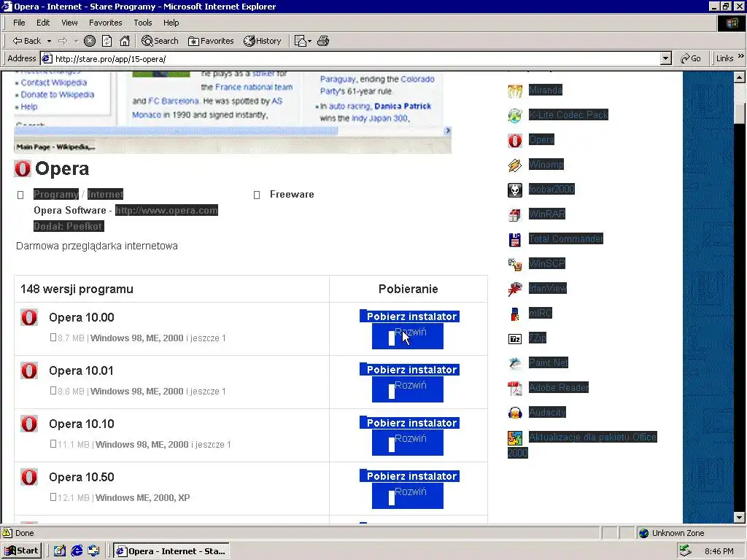
Task: Open the K-Lite Codec Pack link
Action: point(568,114)
